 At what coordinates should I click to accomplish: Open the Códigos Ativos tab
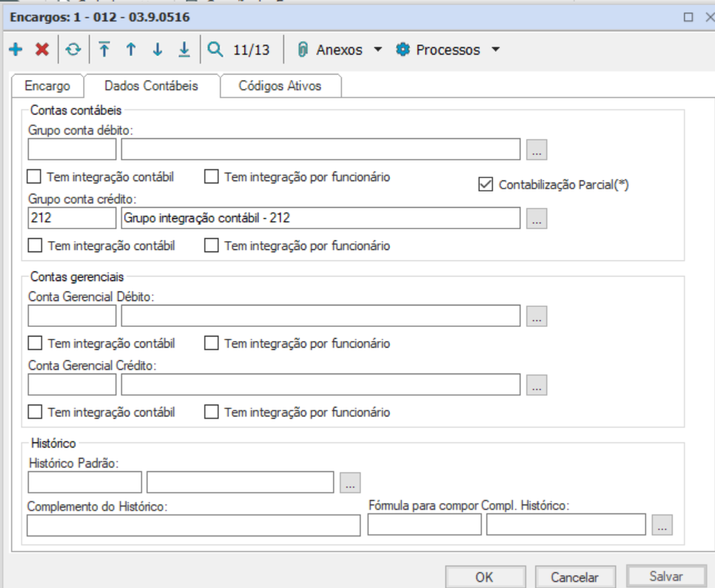280,86
